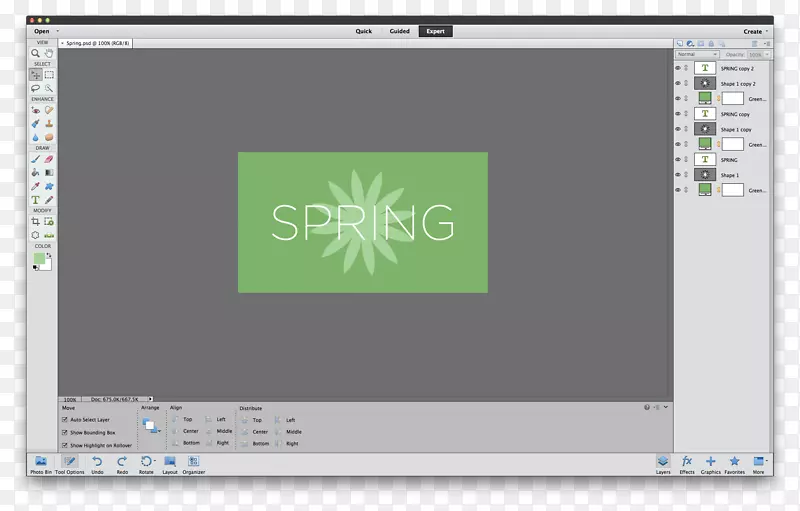800x511 pixels.
Task: Select the Straighten tool
Action: pos(49,235)
